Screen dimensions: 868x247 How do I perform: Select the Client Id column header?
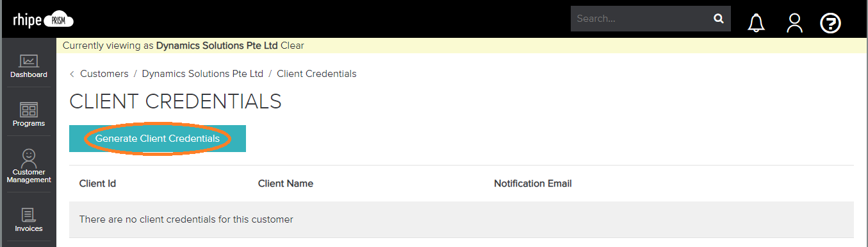(97, 183)
